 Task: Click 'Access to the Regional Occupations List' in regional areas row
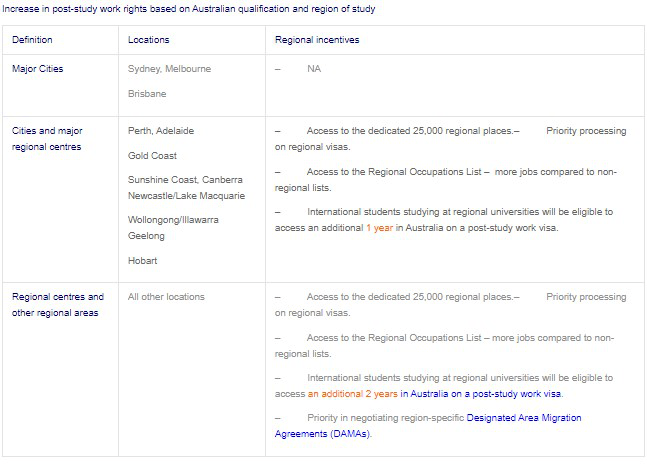coord(394,338)
